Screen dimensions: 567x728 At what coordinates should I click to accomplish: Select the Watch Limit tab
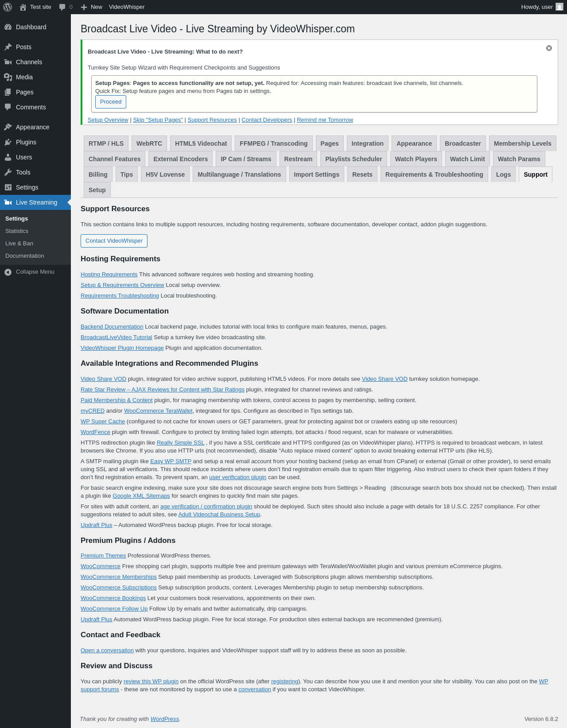(x=467, y=159)
